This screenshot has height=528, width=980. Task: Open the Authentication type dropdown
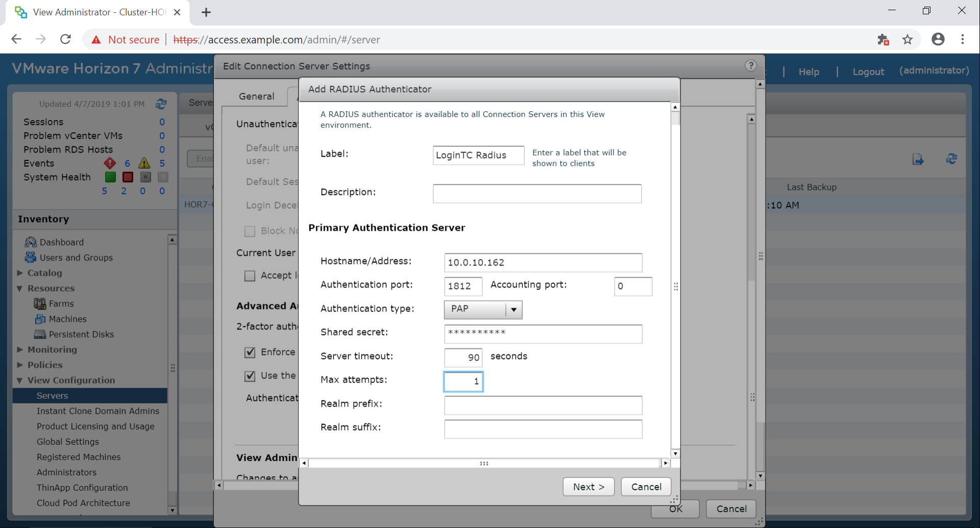coord(483,309)
